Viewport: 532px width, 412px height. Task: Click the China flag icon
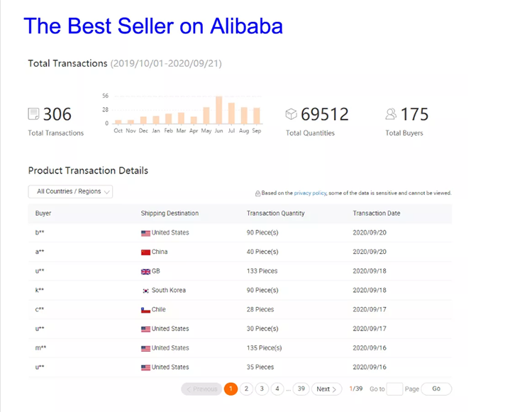[145, 252]
